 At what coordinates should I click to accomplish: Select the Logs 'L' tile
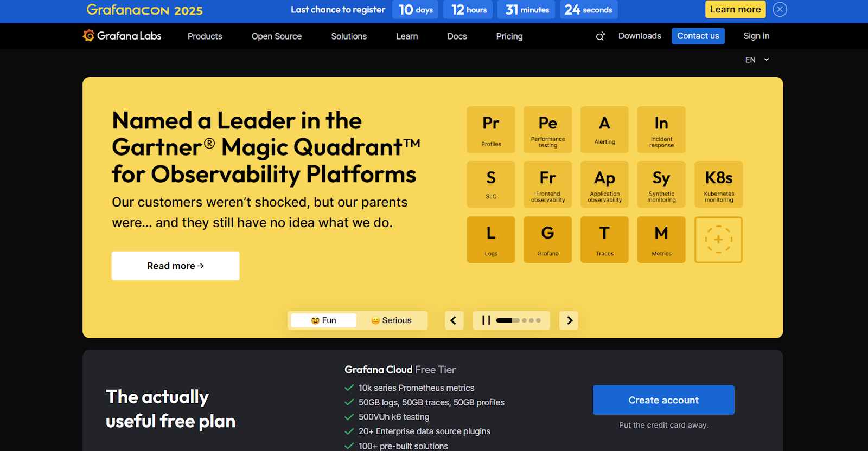(x=491, y=240)
